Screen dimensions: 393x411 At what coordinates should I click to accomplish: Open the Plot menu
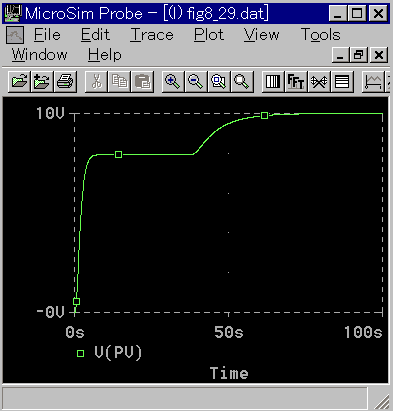[x=209, y=35]
